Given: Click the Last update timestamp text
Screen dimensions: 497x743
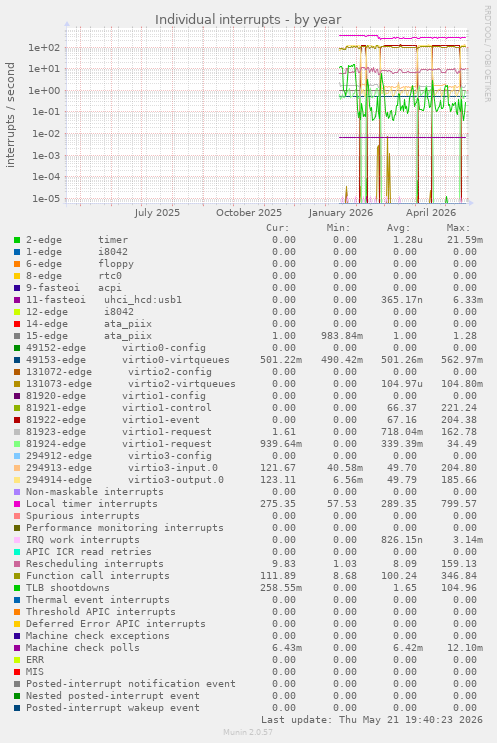Looking at the screenshot, I should pos(371,720).
